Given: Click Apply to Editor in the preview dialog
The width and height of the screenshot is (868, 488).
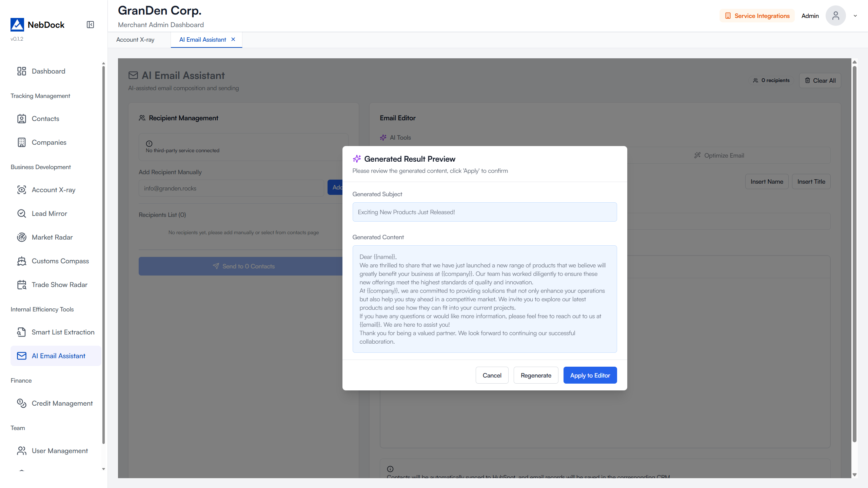Looking at the screenshot, I should click(590, 375).
